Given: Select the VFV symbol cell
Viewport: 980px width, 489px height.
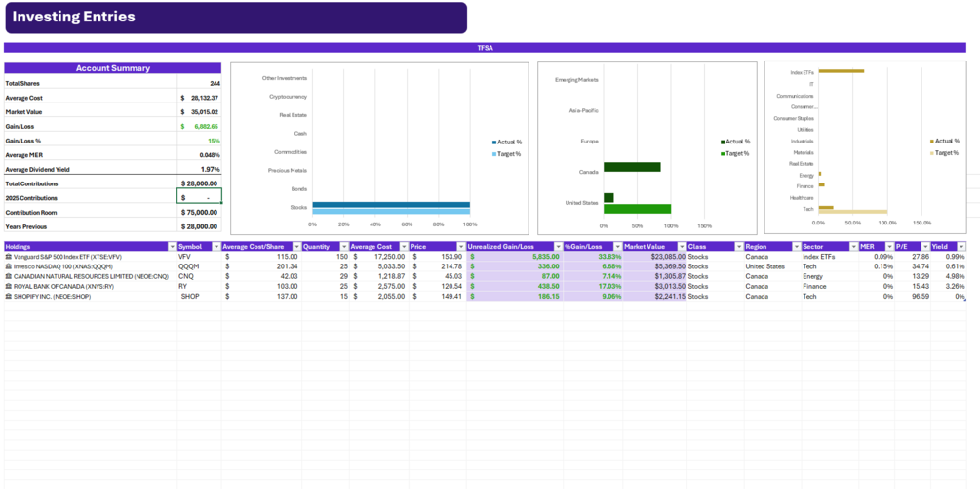Looking at the screenshot, I should click(x=199, y=257).
